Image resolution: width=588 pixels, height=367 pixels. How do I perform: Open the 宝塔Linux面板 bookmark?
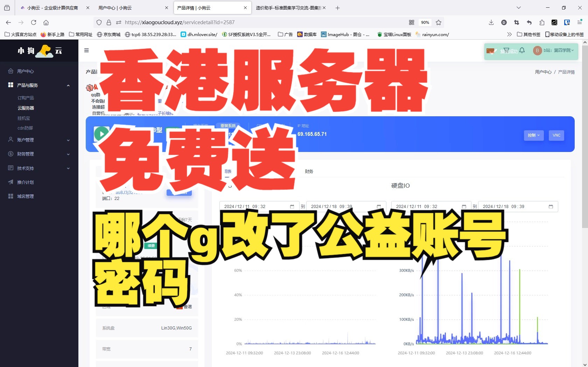click(x=394, y=34)
